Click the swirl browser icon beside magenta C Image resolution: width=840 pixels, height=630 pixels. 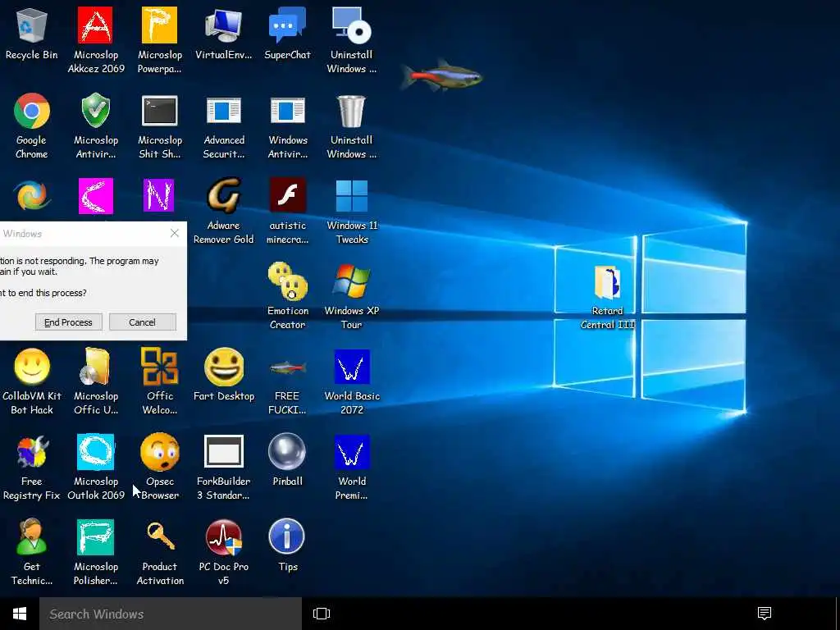[x=32, y=195]
